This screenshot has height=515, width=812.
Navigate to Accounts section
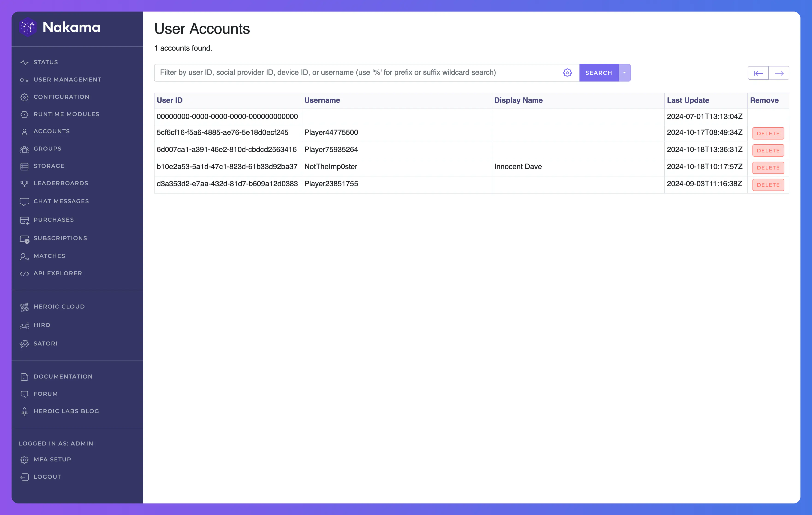pos(51,131)
